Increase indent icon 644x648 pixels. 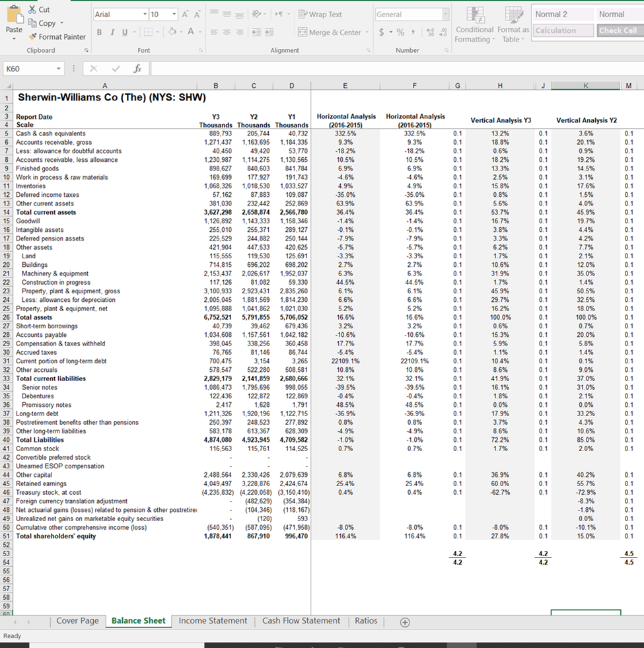269,32
